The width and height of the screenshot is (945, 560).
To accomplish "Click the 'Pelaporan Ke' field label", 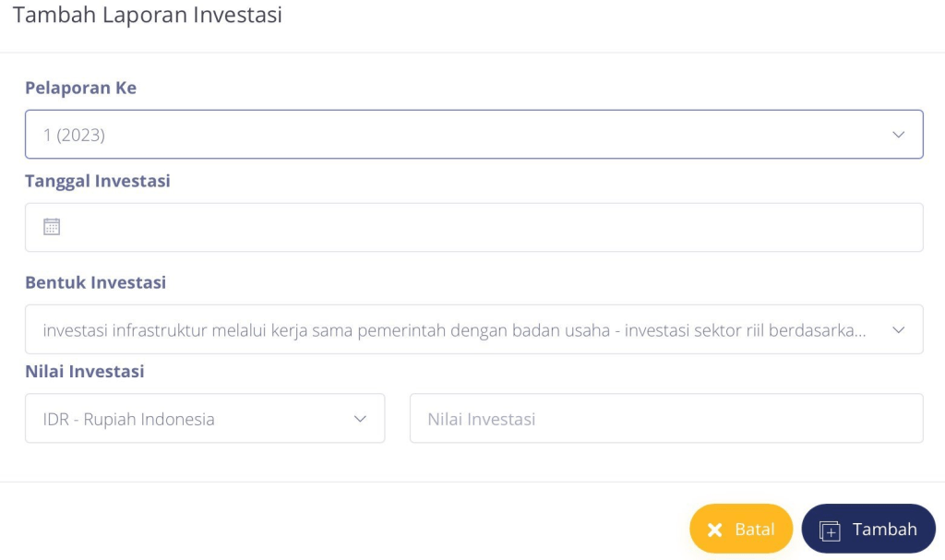I will 80,88.
